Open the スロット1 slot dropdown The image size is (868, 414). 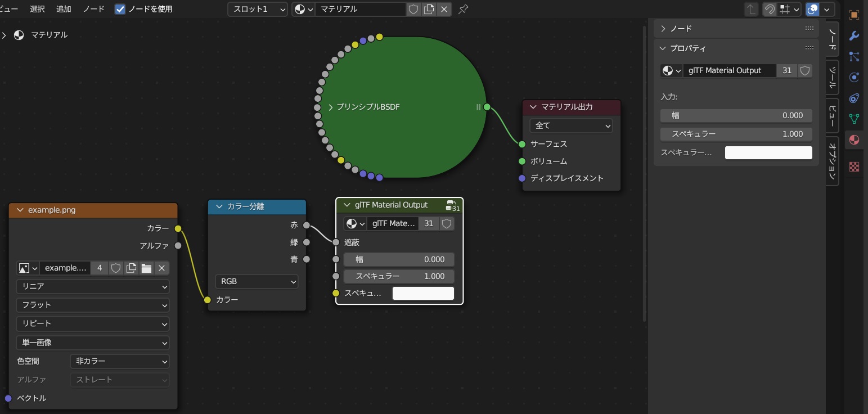257,9
